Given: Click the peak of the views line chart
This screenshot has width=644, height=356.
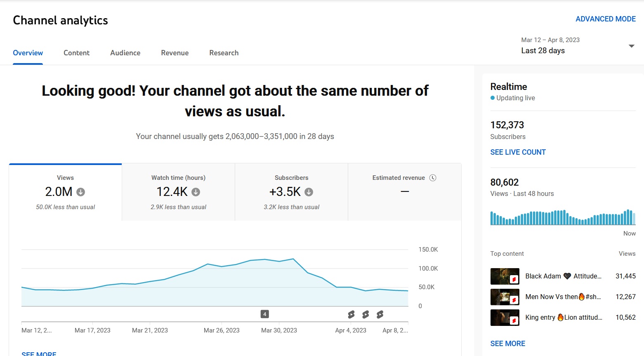Looking at the screenshot, I should pos(293,259).
